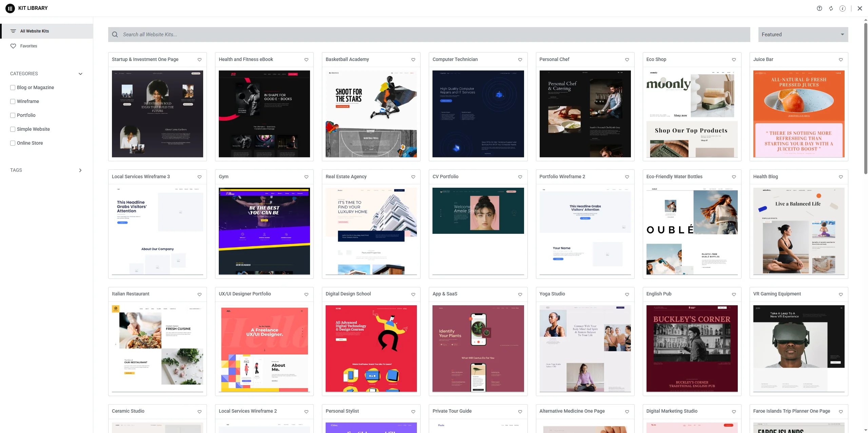Click the refresh/sync kits icon

tap(831, 8)
